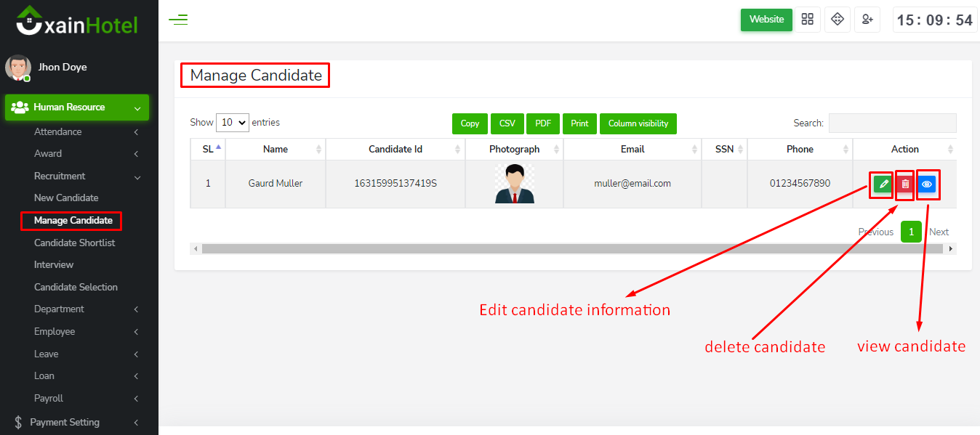Screen dimensions: 980x435
Task: Click the red trash delete candidate icon
Action: [905, 184]
